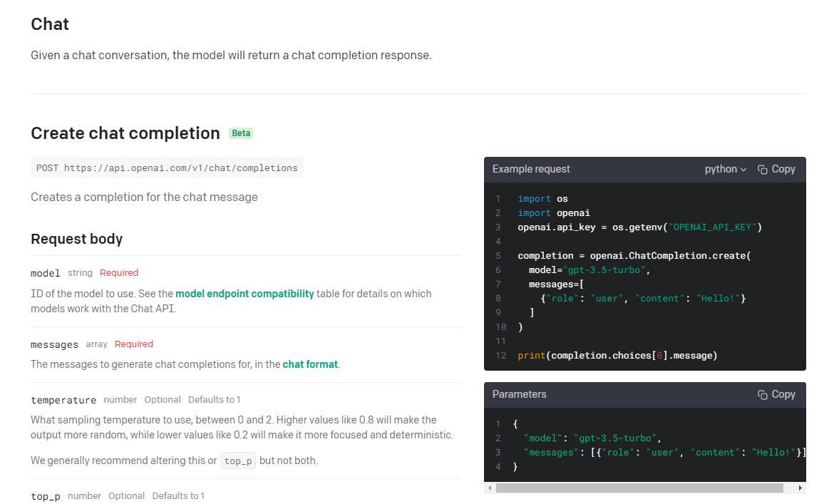Click the code line 'import openai'
The width and height of the screenshot is (829, 504).
pyautogui.click(x=554, y=213)
